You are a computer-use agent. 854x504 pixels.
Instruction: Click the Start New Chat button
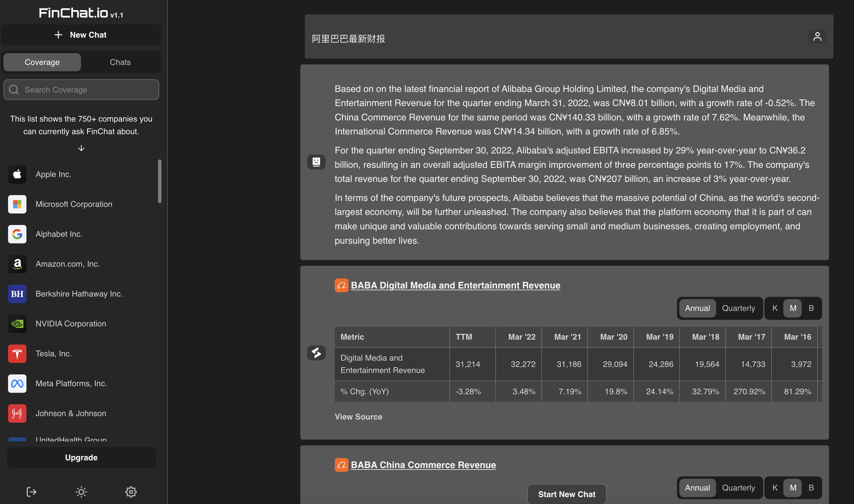(x=567, y=494)
